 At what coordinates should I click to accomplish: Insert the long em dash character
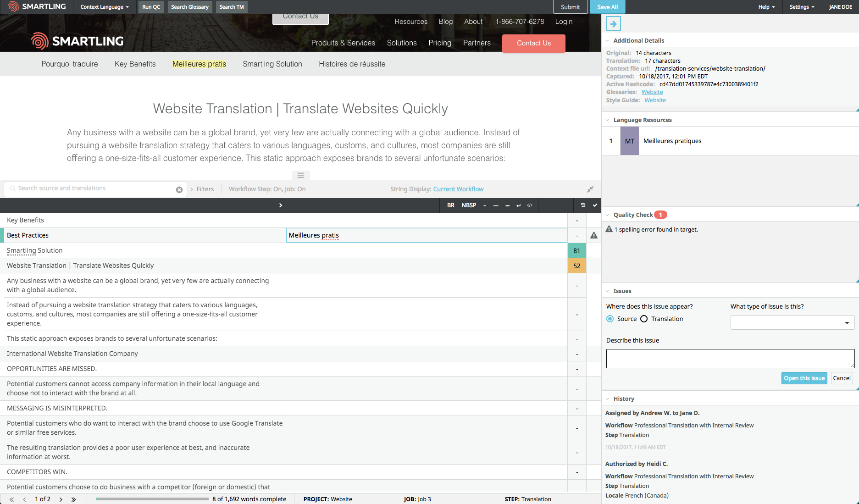(x=496, y=205)
